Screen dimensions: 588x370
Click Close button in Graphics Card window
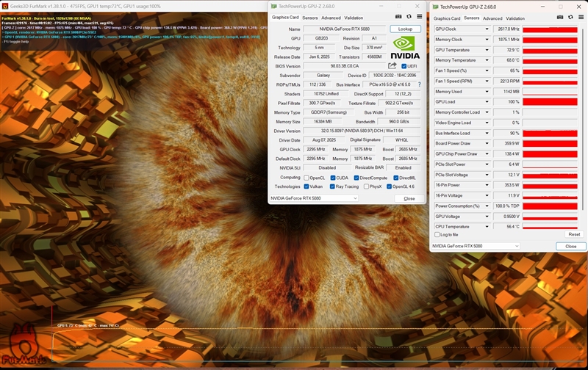(409, 198)
